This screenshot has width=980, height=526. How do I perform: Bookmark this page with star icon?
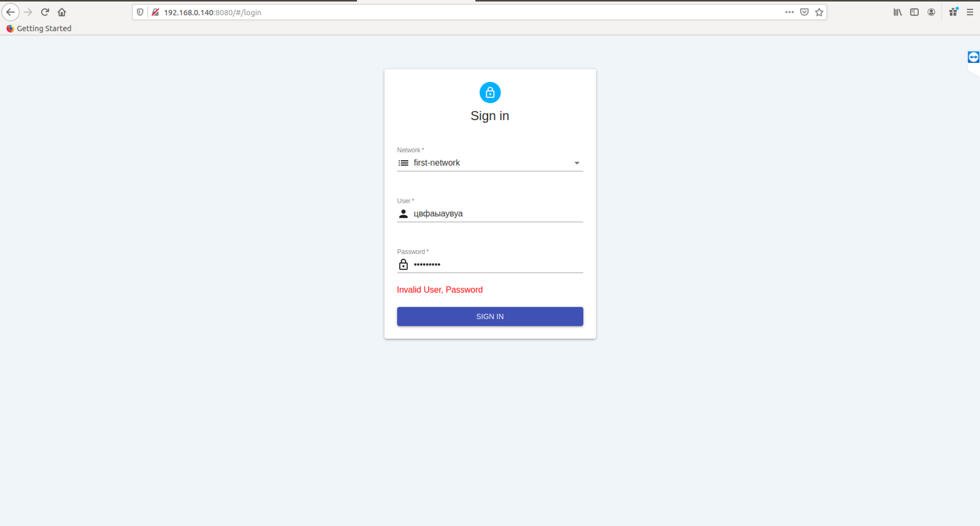click(x=819, y=12)
